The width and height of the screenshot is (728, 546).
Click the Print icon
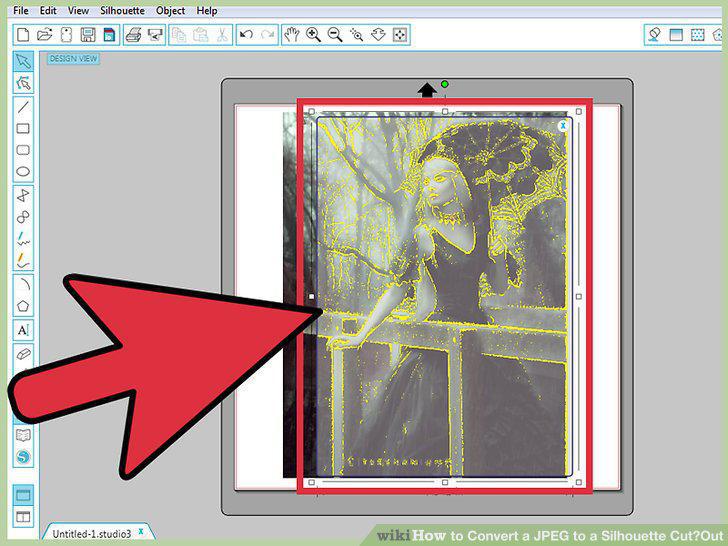[x=134, y=35]
